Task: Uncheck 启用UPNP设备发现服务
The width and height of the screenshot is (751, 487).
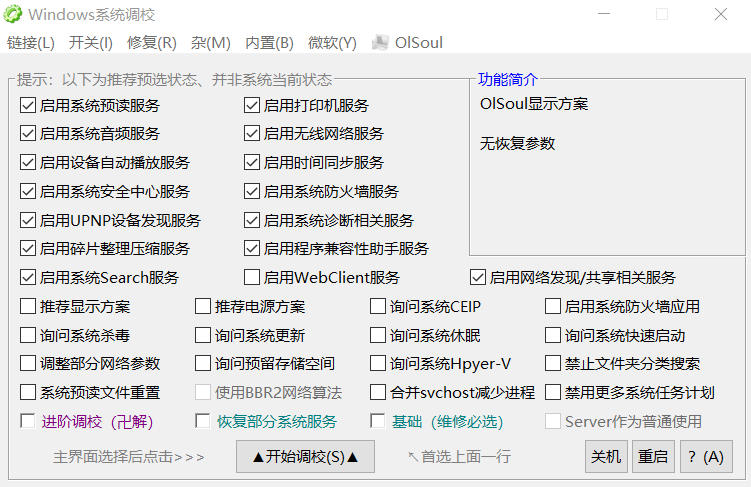Action: click(x=28, y=220)
